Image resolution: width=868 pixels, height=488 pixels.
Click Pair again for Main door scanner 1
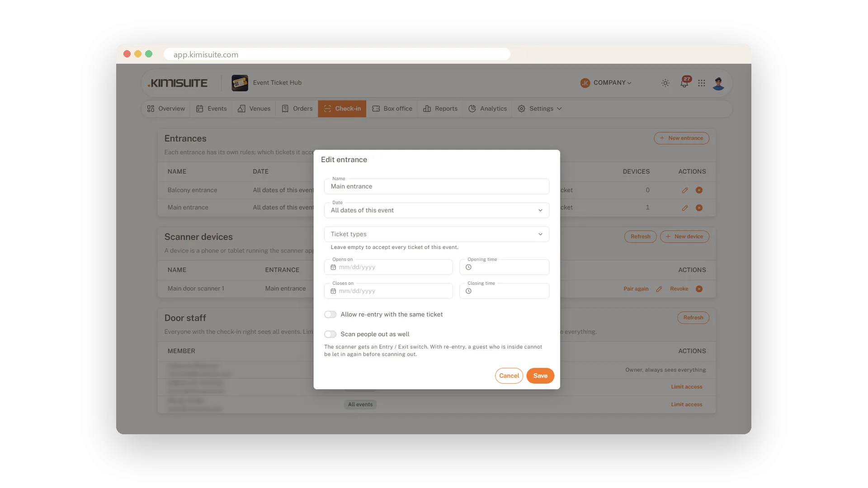tap(636, 289)
